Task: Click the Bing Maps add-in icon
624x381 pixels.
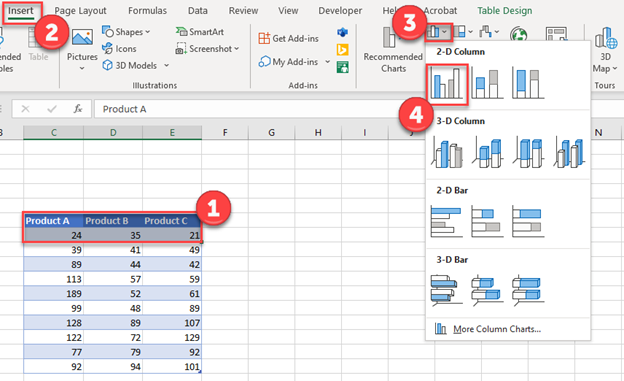Action: point(343,49)
